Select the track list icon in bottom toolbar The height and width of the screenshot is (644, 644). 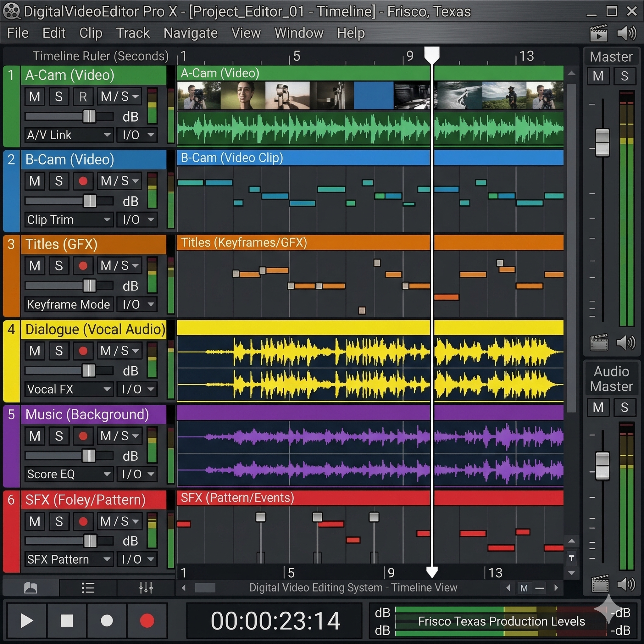point(88,588)
